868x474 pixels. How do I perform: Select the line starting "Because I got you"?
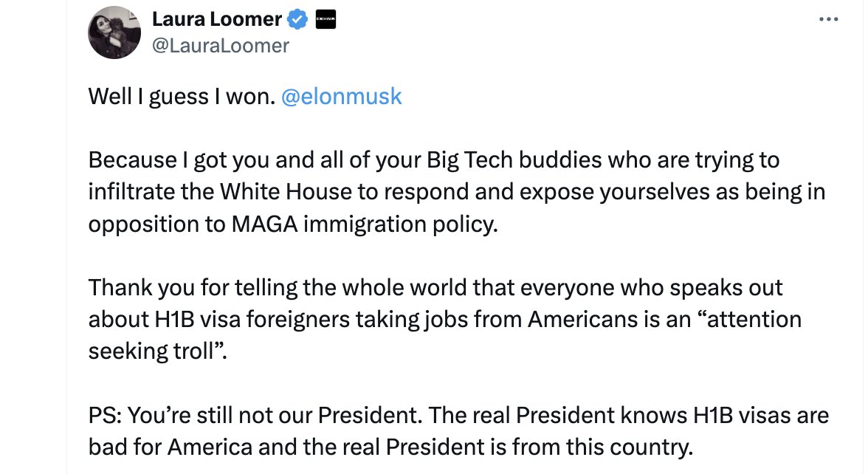[x=433, y=160]
